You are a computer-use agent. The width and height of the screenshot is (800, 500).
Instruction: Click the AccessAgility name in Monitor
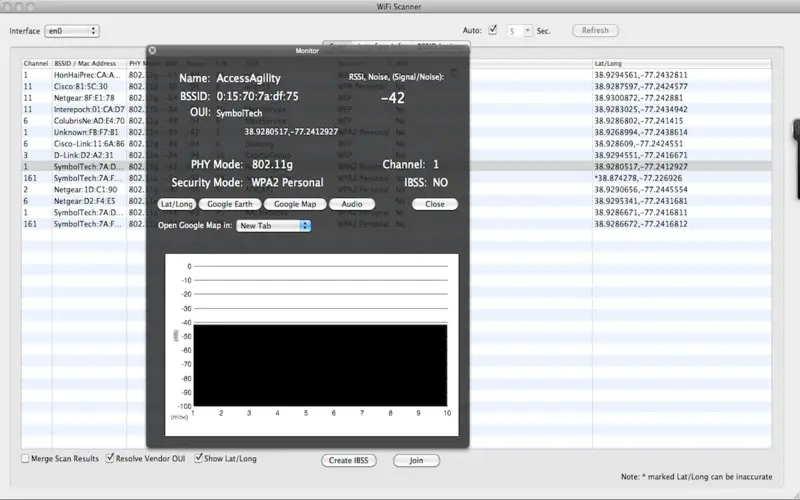click(248, 78)
